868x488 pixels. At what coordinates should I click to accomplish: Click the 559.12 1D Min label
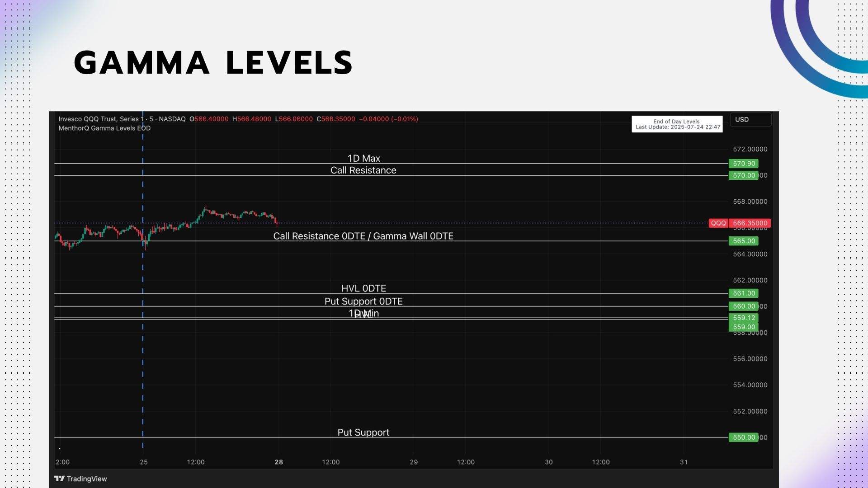coord(744,318)
